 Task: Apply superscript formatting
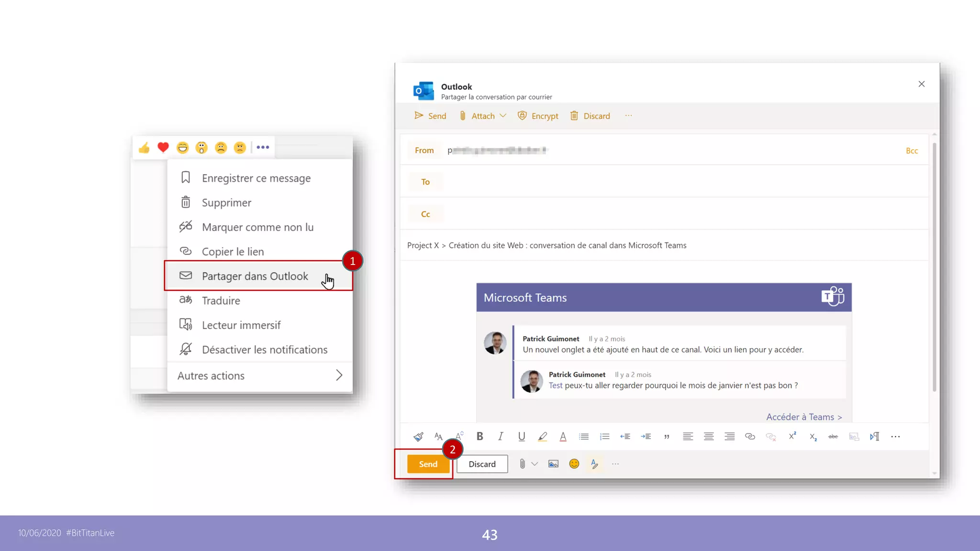coord(792,436)
